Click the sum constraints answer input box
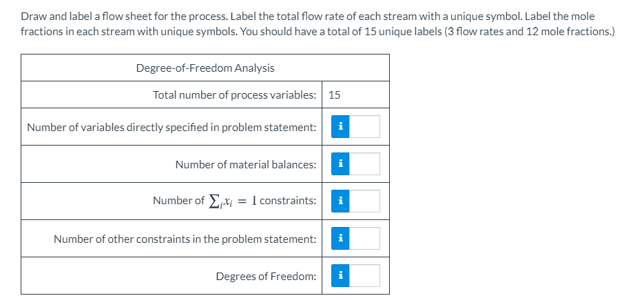The width and height of the screenshot is (644, 307). tap(363, 201)
